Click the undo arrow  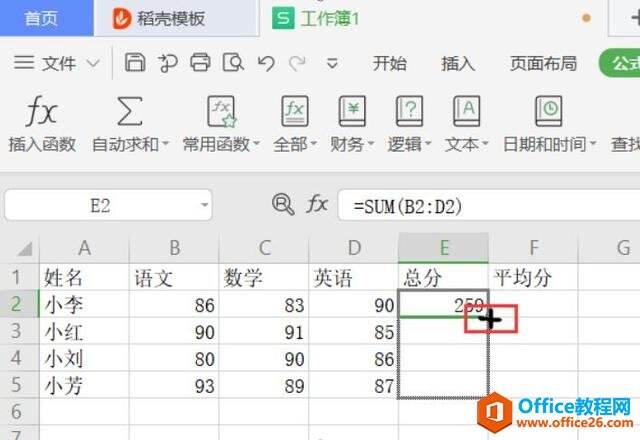266,63
